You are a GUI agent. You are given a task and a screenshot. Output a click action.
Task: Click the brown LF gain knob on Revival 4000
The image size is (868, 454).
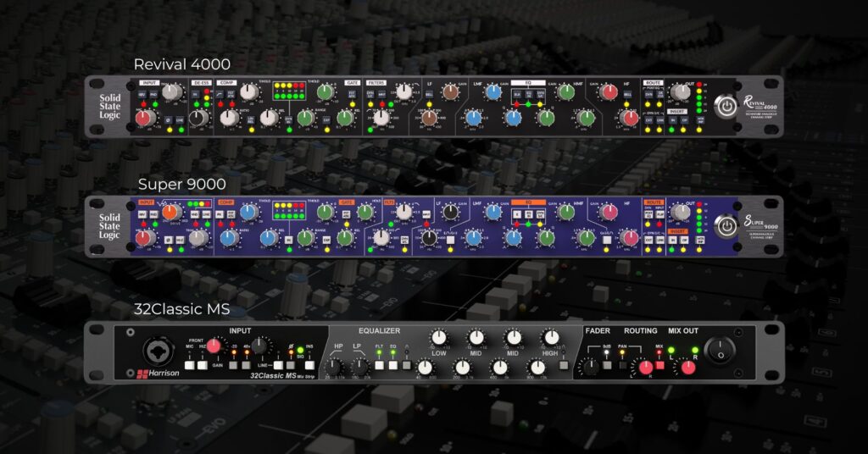(x=451, y=91)
